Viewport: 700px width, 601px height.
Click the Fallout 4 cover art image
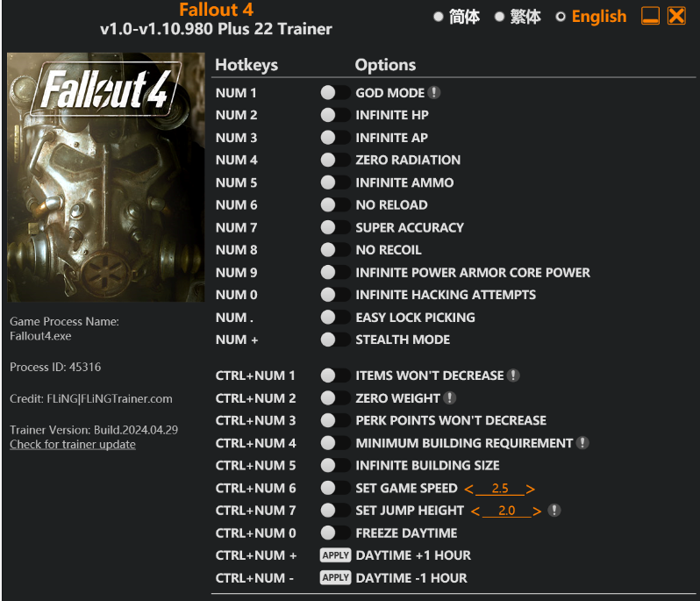point(106,177)
